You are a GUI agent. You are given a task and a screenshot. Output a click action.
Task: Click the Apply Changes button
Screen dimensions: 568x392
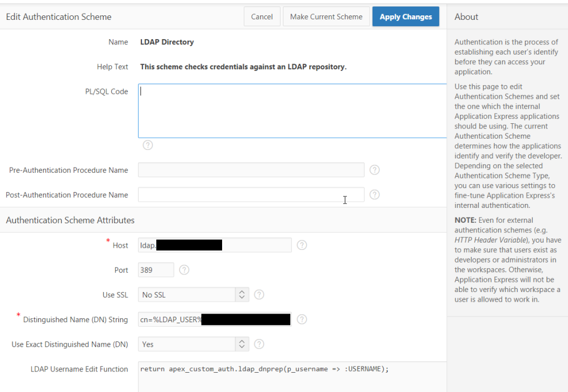[x=406, y=16]
